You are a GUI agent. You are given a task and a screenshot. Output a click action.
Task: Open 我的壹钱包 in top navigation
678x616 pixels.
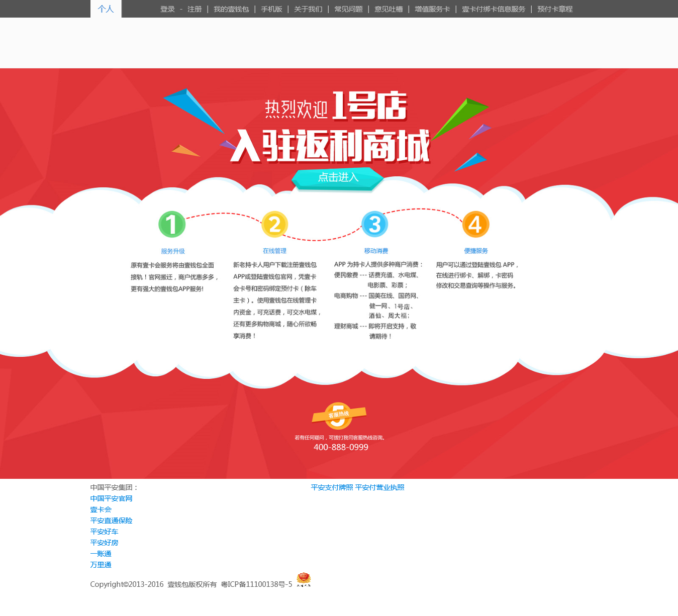pyautogui.click(x=231, y=9)
